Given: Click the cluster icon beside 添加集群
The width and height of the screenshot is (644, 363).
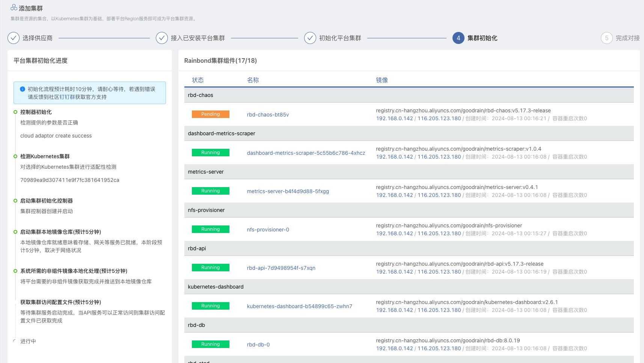Looking at the screenshot, I should 14,8.
